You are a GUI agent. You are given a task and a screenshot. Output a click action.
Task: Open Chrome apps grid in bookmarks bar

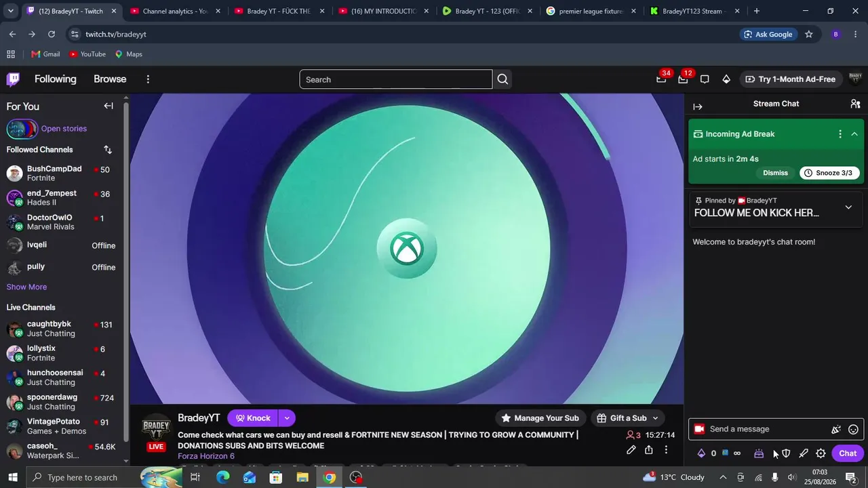coord(11,54)
